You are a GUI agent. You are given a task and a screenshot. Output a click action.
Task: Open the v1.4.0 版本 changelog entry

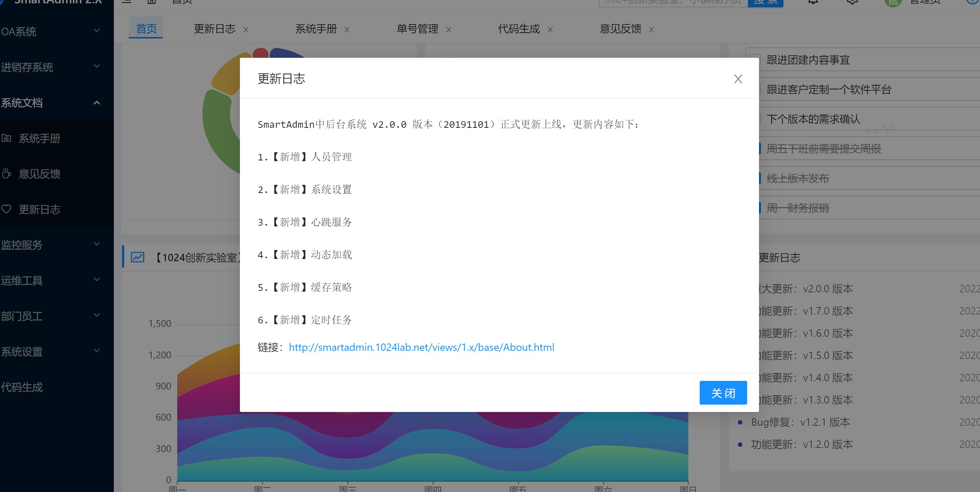click(x=806, y=378)
